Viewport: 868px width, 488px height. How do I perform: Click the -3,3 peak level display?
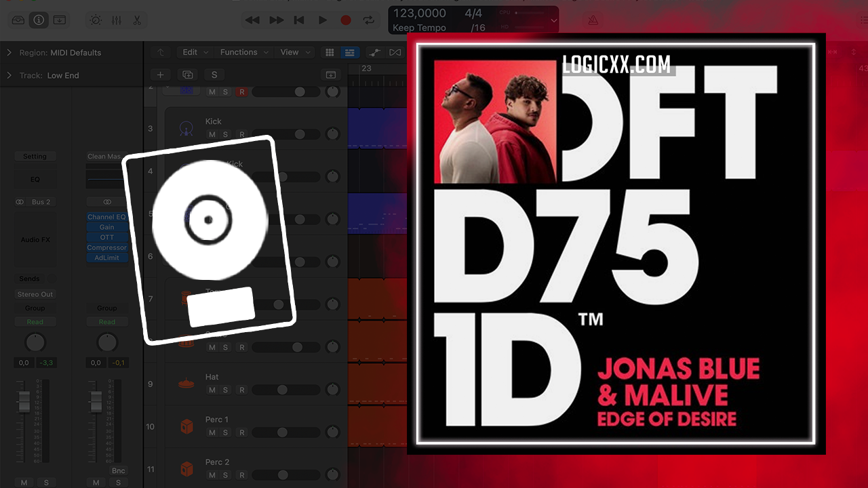(x=47, y=363)
